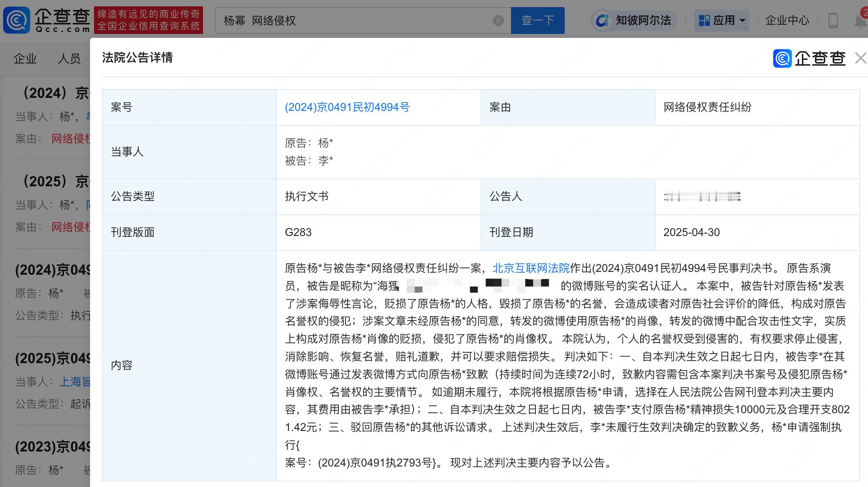Click the 企查查 logo in the dialog header

[809, 58]
